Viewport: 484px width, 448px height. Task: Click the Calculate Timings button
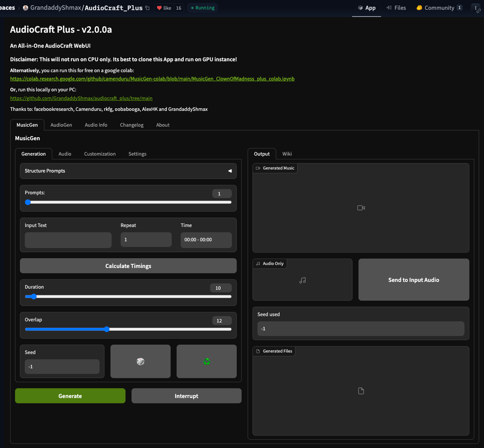pos(128,266)
